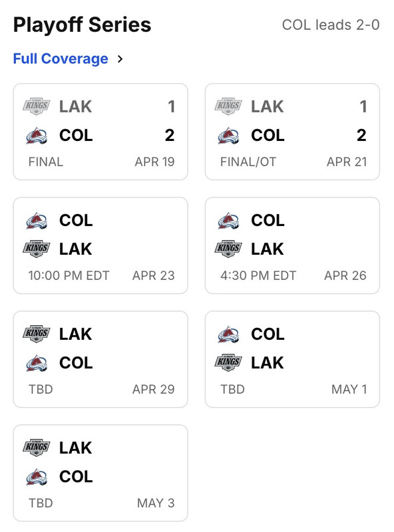Click the COL score of 2 for April 19

point(174,136)
